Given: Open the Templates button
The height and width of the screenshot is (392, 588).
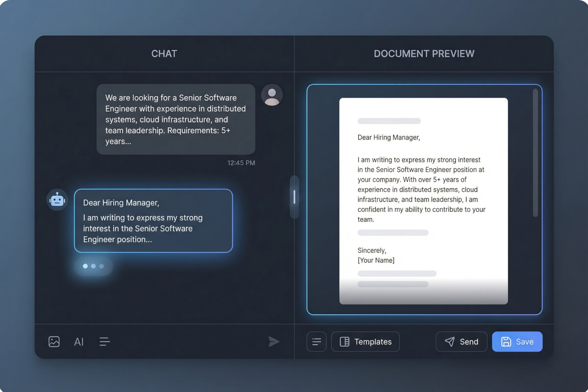Looking at the screenshot, I should point(366,342).
